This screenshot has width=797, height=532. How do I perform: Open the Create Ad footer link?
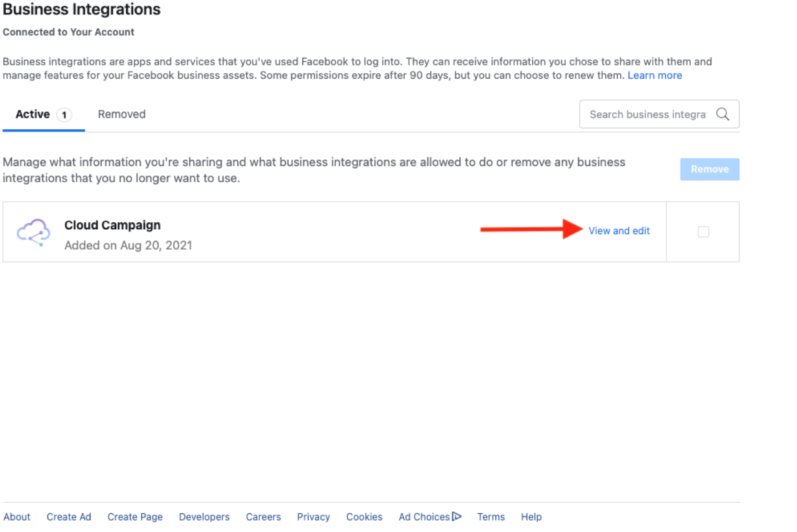click(69, 517)
